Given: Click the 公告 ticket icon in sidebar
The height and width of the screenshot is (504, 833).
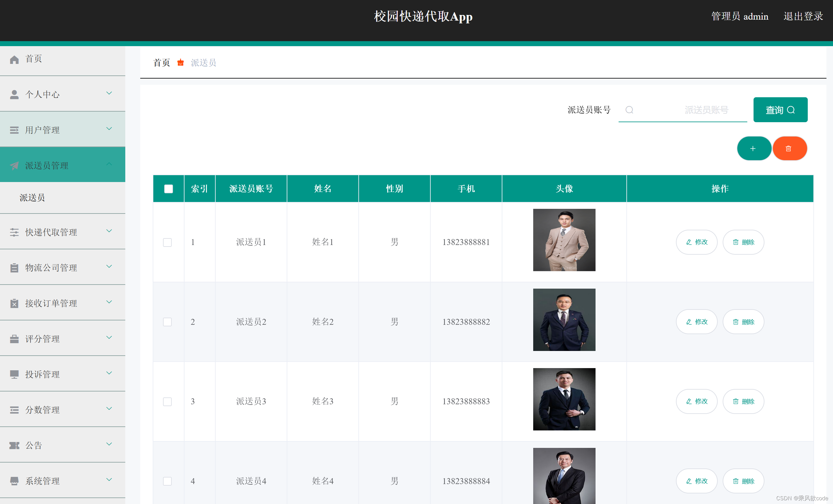Looking at the screenshot, I should [x=14, y=445].
